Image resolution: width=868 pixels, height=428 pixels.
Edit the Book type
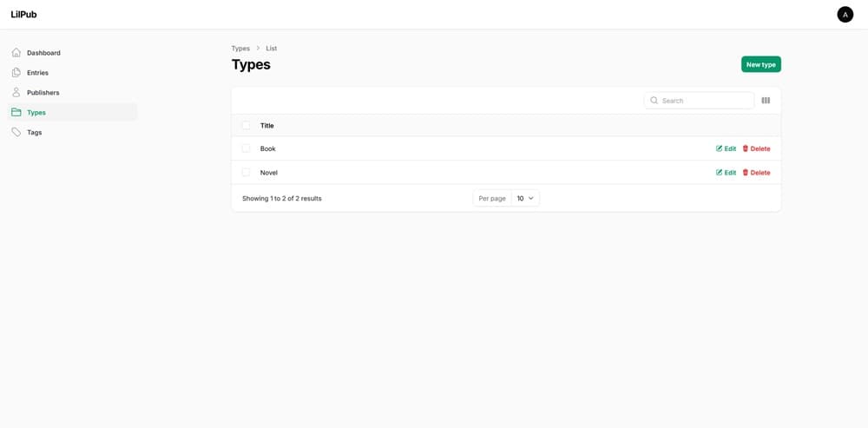(726, 148)
